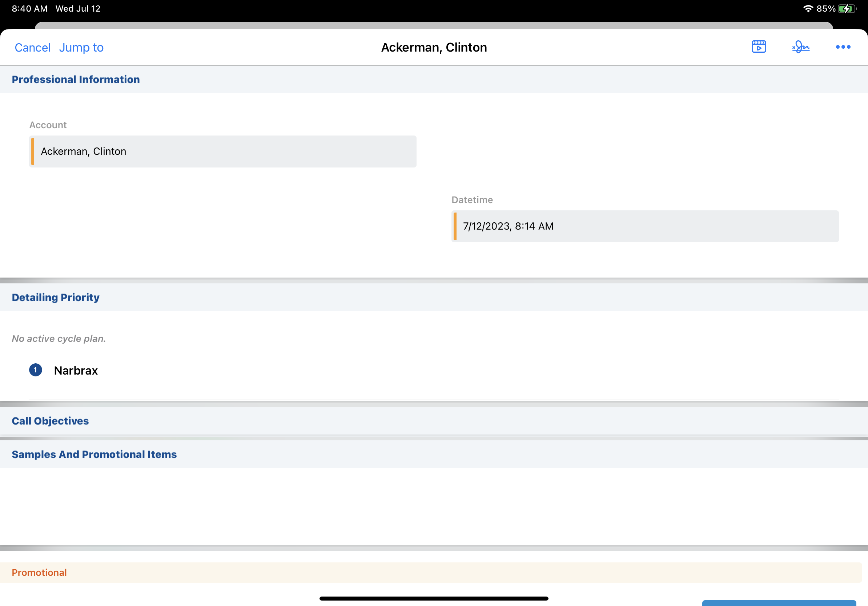Viewport: 868px width, 606px height.
Task: Select the Promotional category row
Action: pos(39,572)
